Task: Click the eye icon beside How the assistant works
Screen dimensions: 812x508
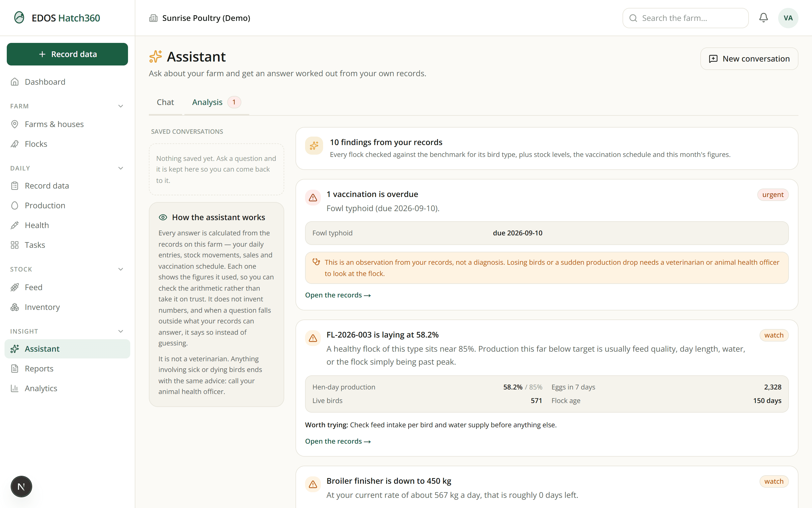Action: click(x=163, y=217)
